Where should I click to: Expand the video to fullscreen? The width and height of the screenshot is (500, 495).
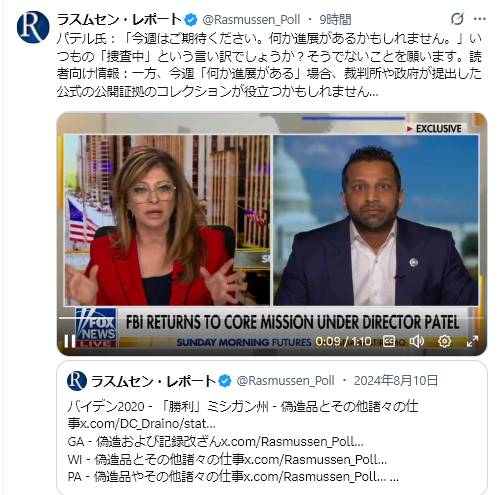472,341
